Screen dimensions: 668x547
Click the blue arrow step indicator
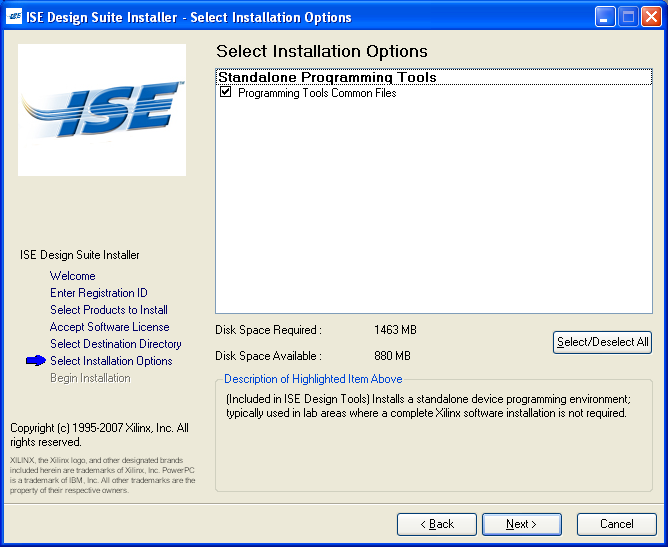click(36, 361)
